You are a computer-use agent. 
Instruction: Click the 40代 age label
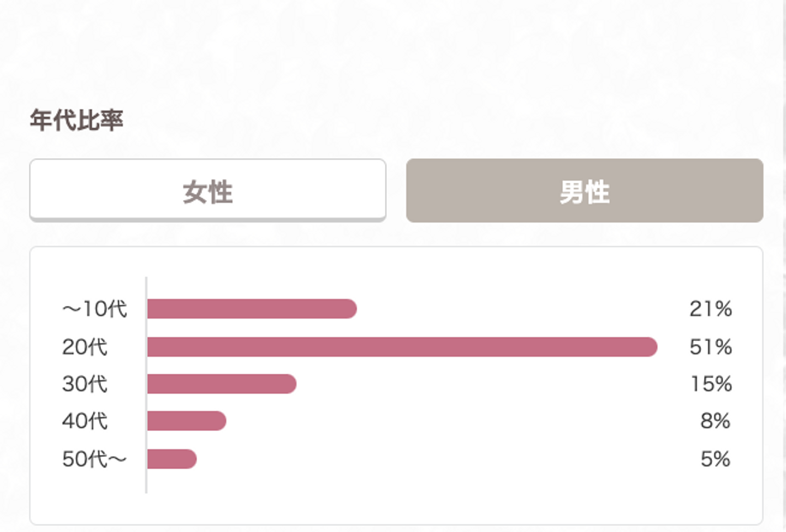[x=85, y=421]
